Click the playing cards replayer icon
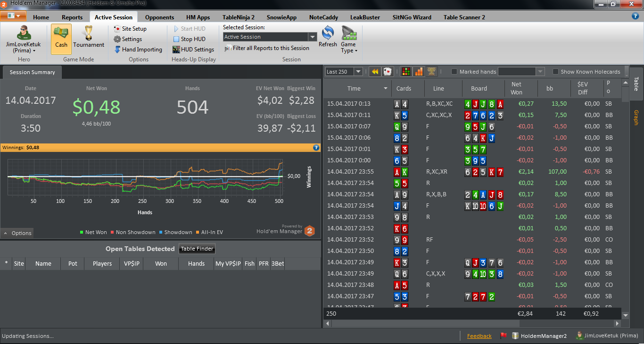Image resolution: width=644 pixels, height=344 pixels. coord(388,72)
